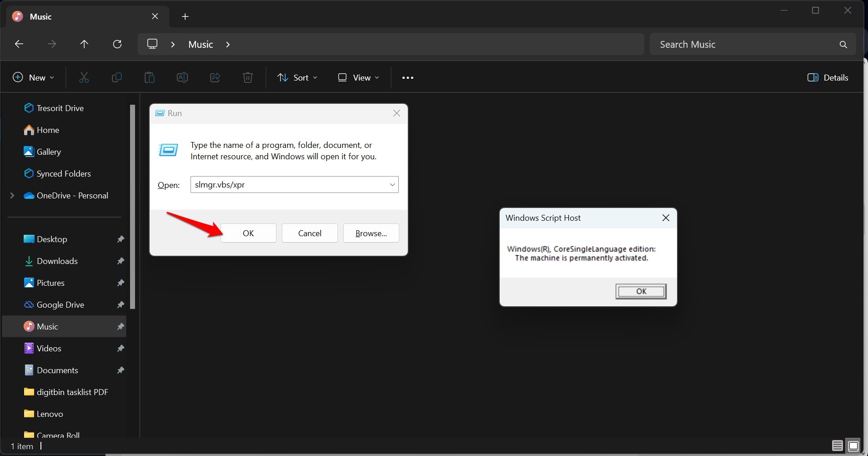Open the New item dropdown
Screen dimensions: 868x456
34,78
